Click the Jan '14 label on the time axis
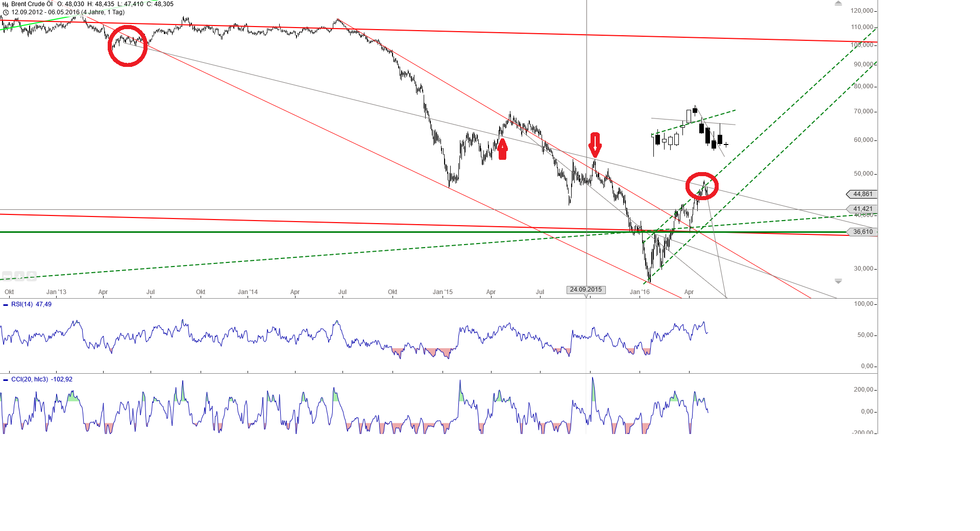Screen dimensions: 980x531 point(248,292)
